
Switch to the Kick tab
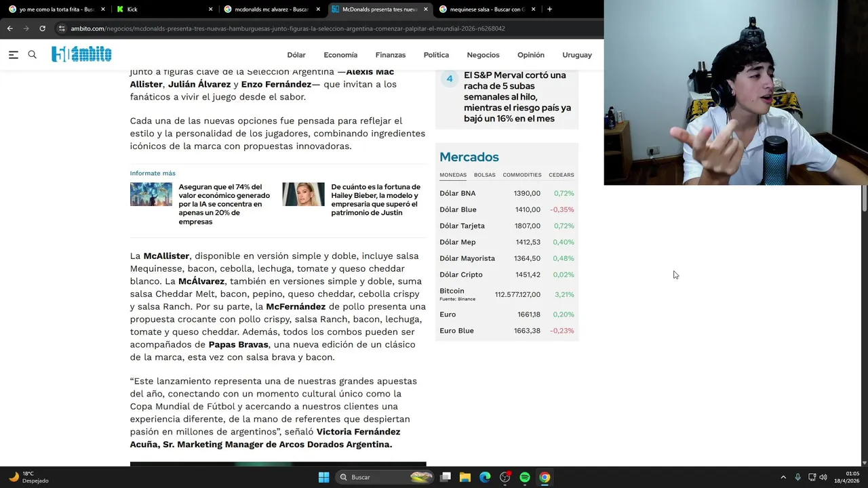point(165,9)
